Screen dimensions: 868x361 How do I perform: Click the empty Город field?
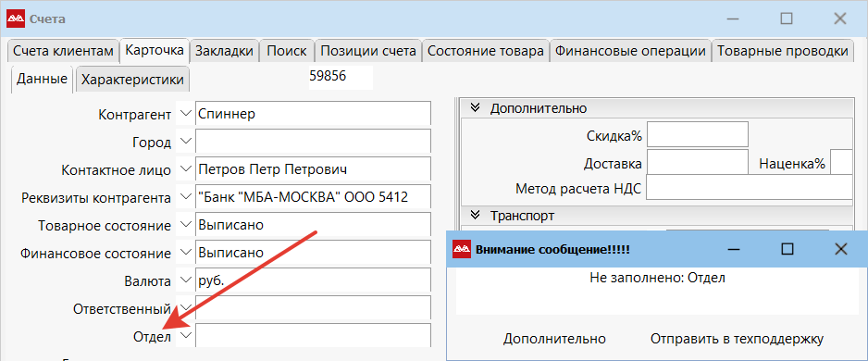313,142
